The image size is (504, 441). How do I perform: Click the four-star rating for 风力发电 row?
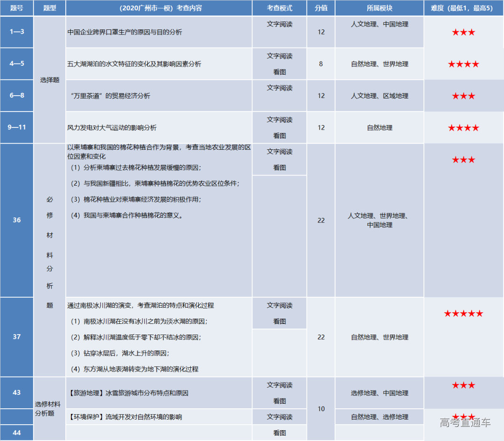coord(463,127)
